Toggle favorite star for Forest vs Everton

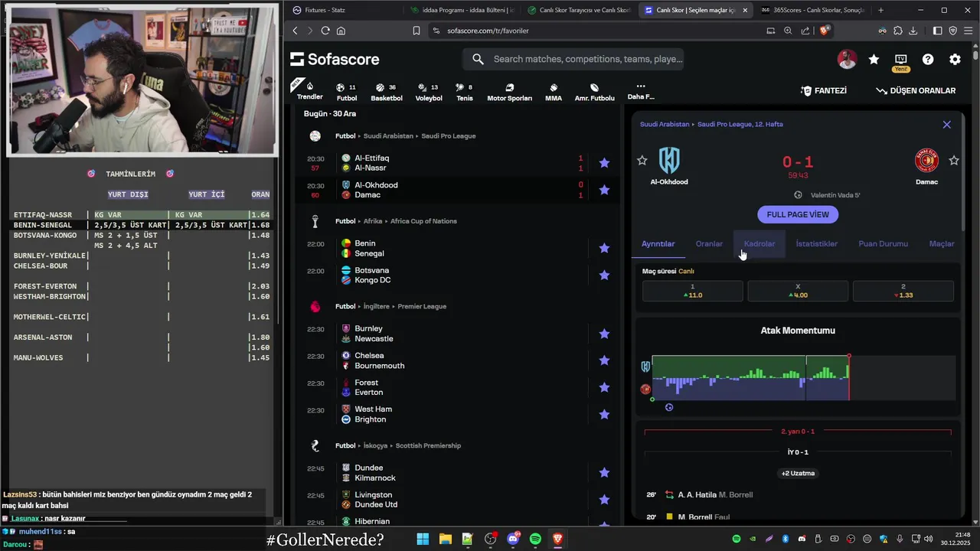604,387
